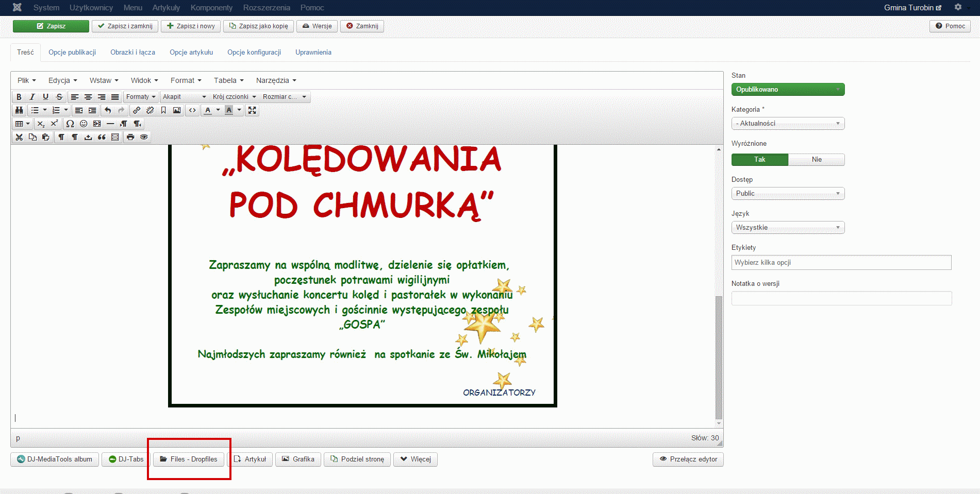Click the Bold formatting icon

pos(19,97)
